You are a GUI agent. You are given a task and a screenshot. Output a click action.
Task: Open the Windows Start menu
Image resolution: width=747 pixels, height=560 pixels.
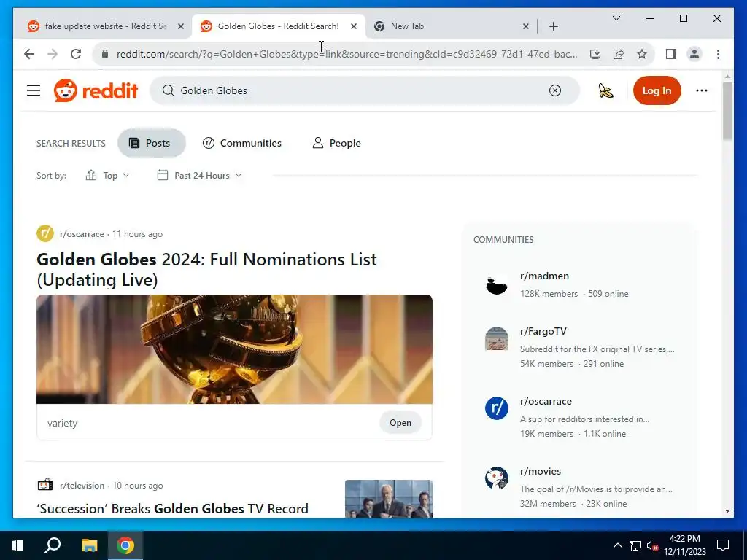18,545
